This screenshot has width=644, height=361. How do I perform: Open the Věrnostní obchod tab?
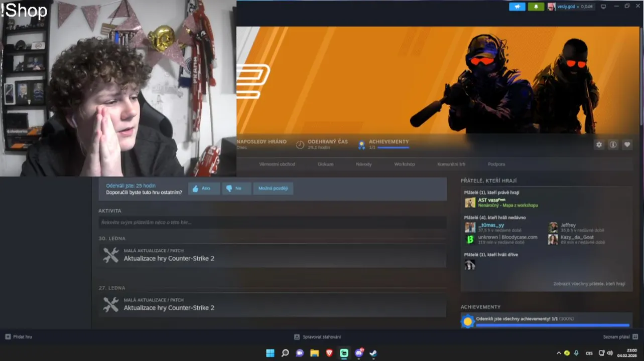277,164
